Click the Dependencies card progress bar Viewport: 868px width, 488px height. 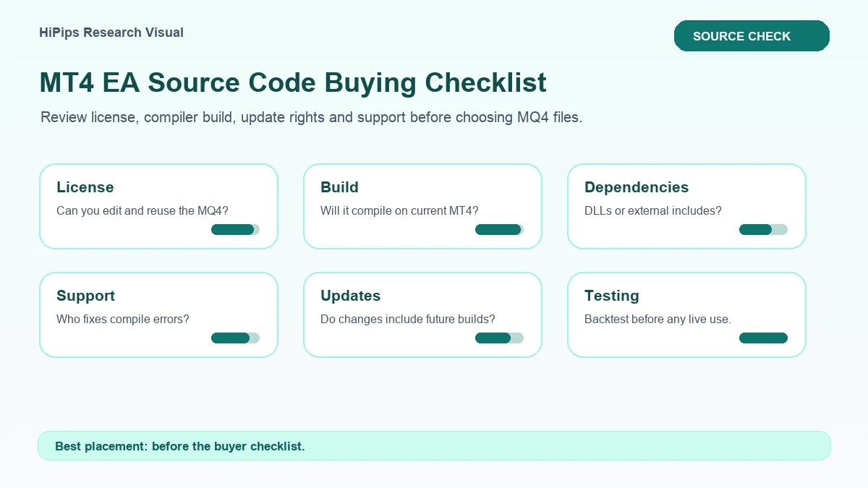tap(763, 230)
